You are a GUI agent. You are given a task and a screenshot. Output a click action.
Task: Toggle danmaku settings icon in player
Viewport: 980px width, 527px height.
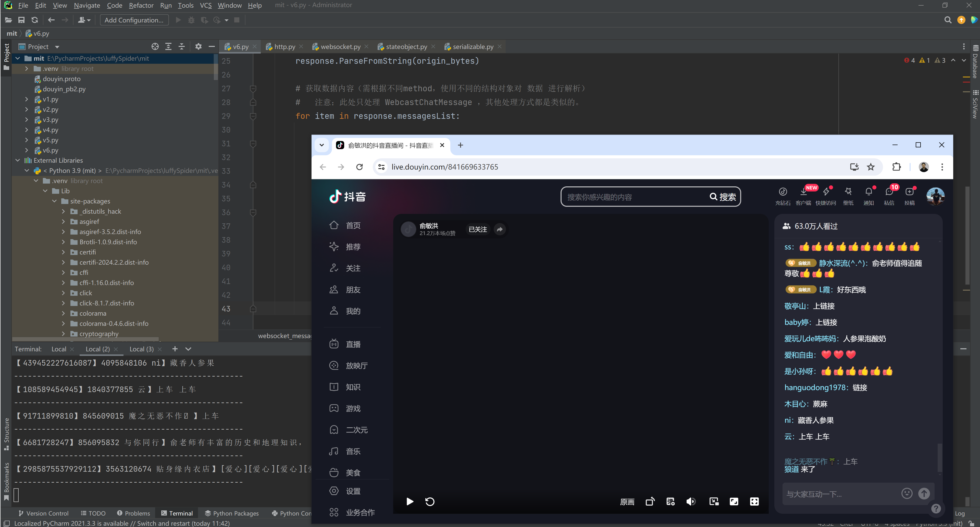670,502
